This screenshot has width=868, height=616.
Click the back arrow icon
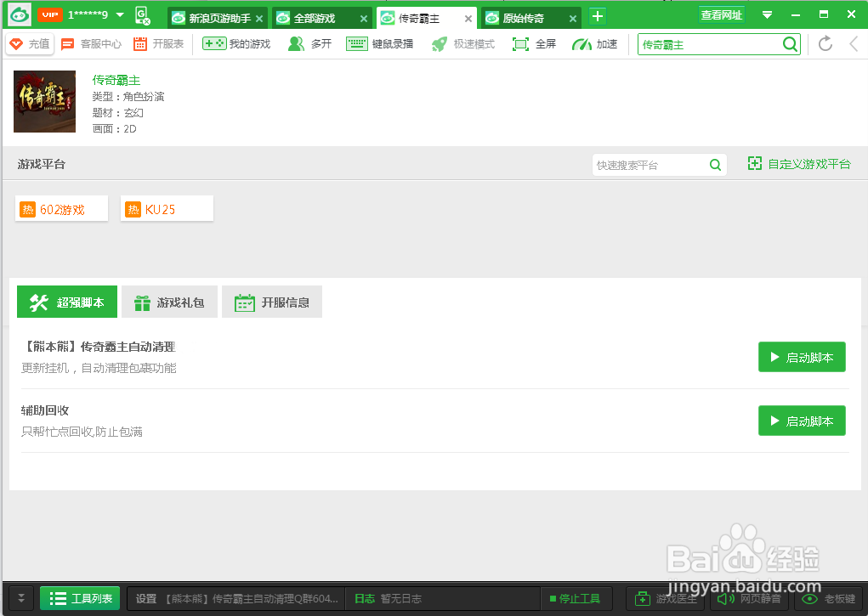[853, 43]
